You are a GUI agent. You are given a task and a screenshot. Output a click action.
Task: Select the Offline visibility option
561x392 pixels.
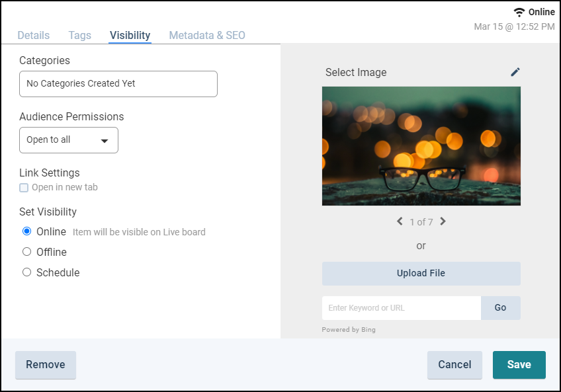coord(27,252)
